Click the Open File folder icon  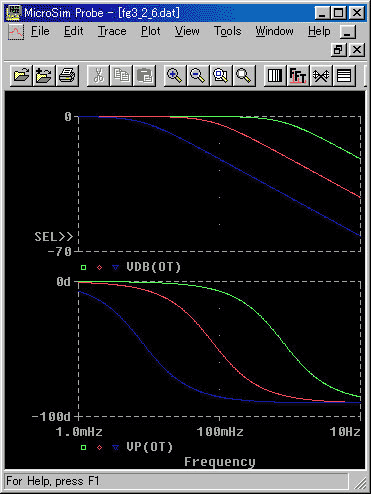[x=21, y=75]
